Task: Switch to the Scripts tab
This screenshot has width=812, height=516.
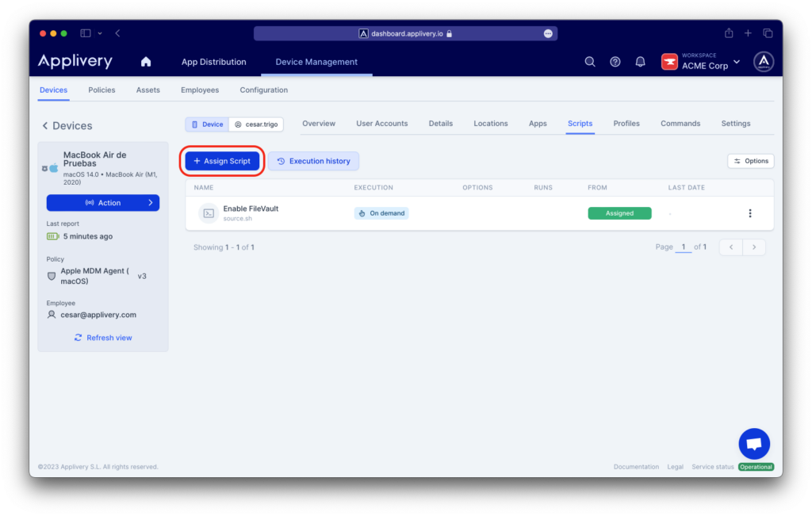Action: 580,124
